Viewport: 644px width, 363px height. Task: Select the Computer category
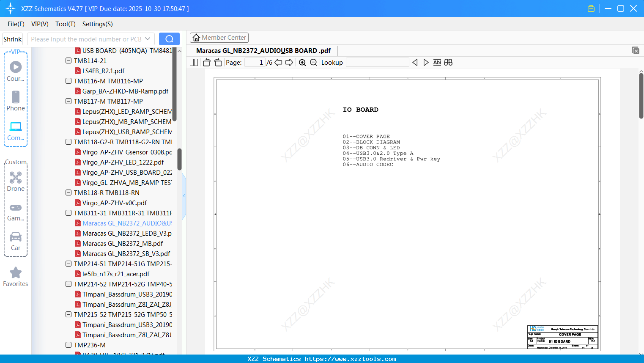click(16, 131)
